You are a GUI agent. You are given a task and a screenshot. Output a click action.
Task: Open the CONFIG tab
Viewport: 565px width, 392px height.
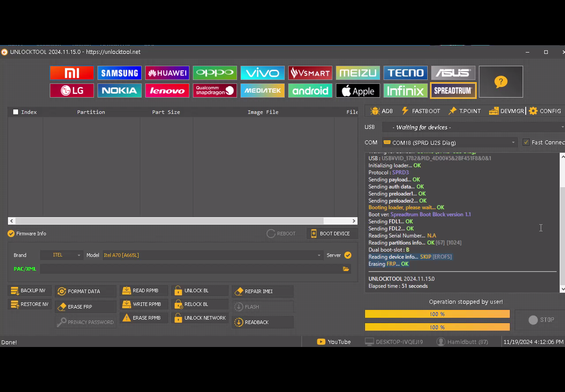pos(545,111)
